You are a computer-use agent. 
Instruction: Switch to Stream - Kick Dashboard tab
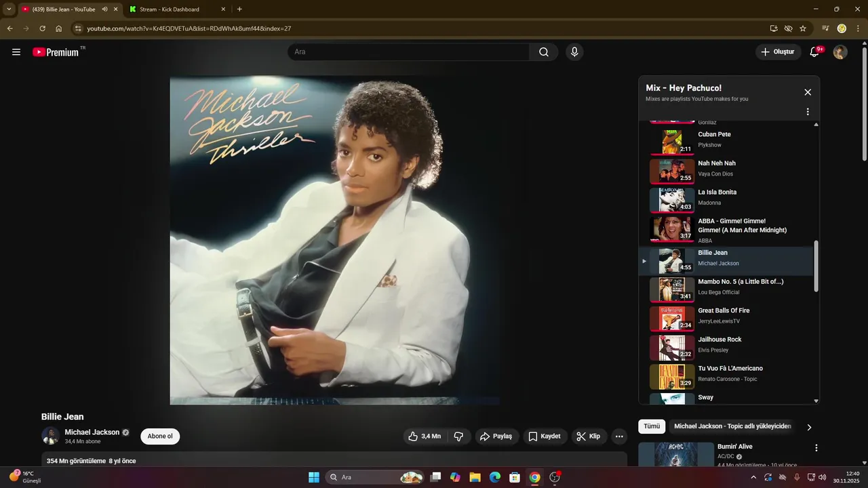coord(178,9)
